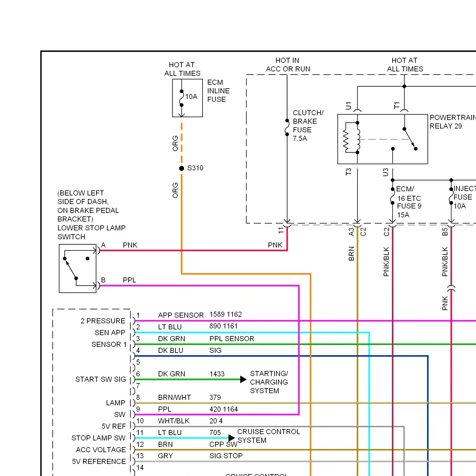Click the lower stop lamp switch symbol
This screenshot has height=476, width=476.
[x=78, y=268]
